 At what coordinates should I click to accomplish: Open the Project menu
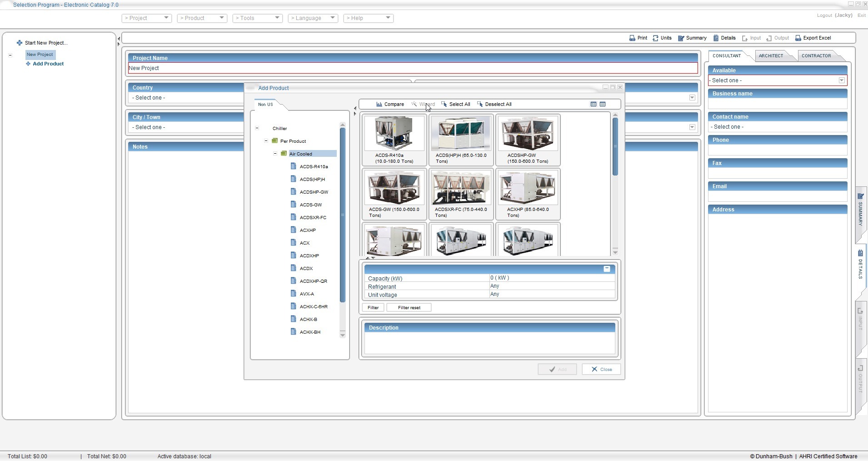(x=146, y=18)
